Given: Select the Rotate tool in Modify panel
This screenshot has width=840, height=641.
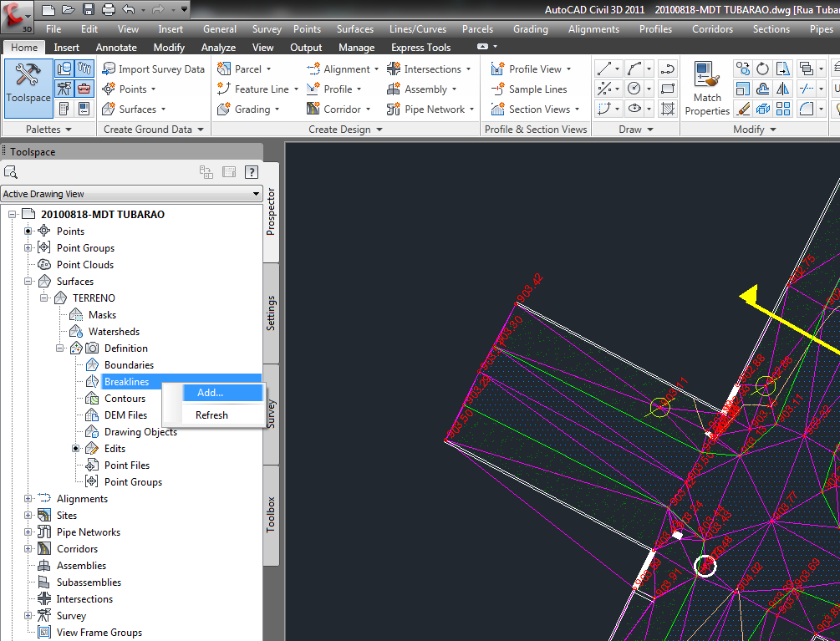Looking at the screenshot, I should point(762,69).
